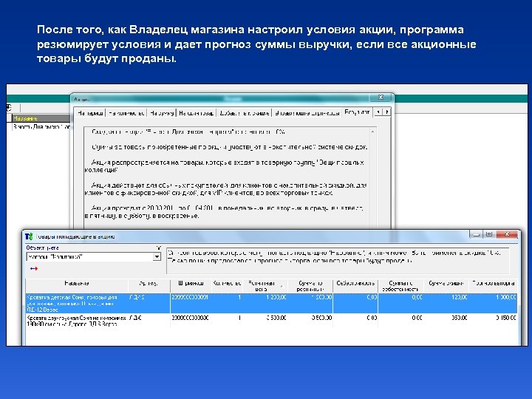Open the 'На период' tab

90,113
